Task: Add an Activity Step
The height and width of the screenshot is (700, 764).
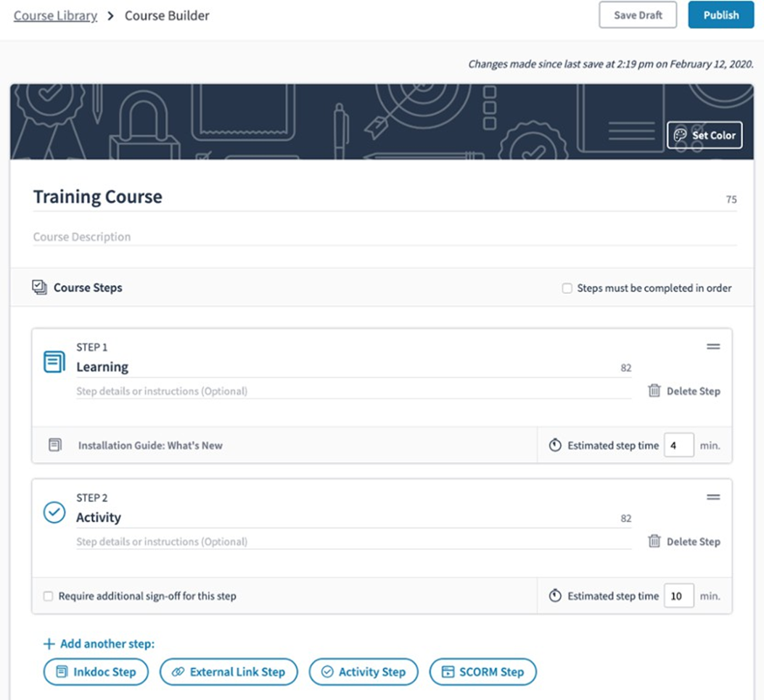Action: pos(363,672)
